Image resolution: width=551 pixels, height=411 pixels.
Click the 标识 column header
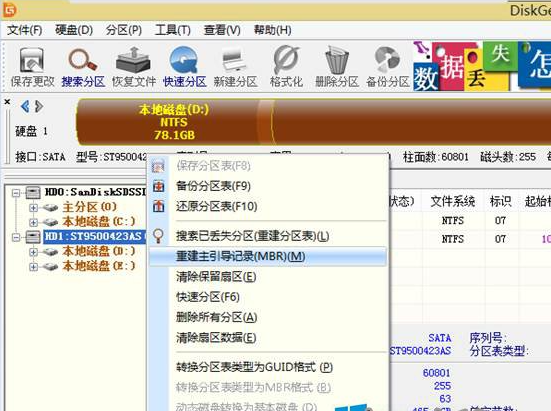click(500, 201)
